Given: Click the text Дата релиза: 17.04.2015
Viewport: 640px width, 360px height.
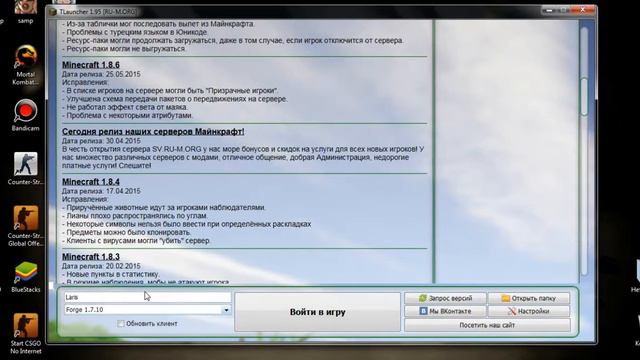Looking at the screenshot, I should 101,191.
